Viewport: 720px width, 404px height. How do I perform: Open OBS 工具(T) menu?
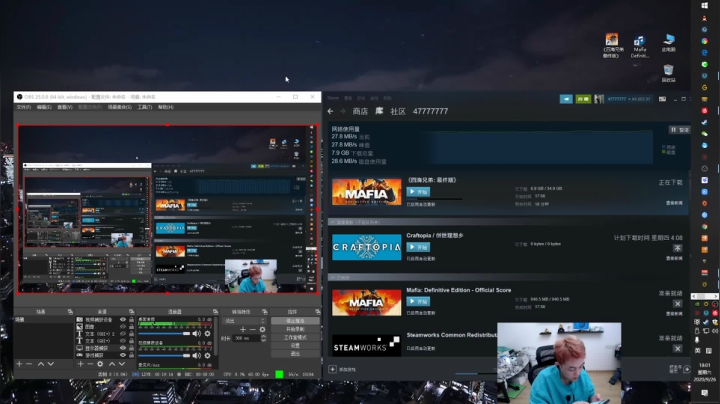145,107
